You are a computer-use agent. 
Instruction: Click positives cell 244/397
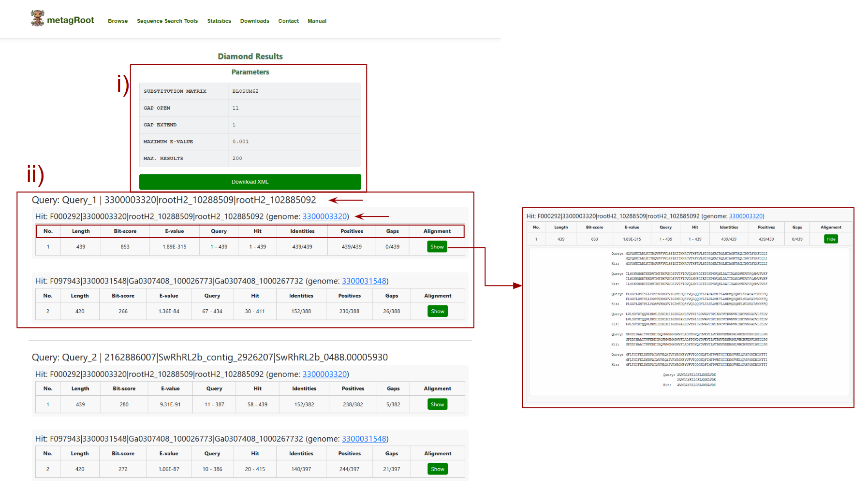point(349,470)
